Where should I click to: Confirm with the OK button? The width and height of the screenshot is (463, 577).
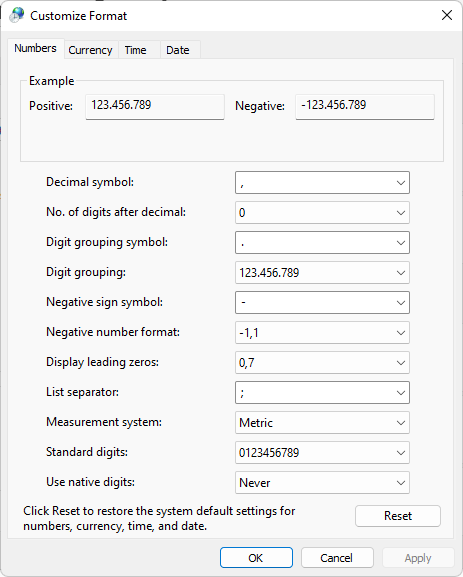coord(257,558)
